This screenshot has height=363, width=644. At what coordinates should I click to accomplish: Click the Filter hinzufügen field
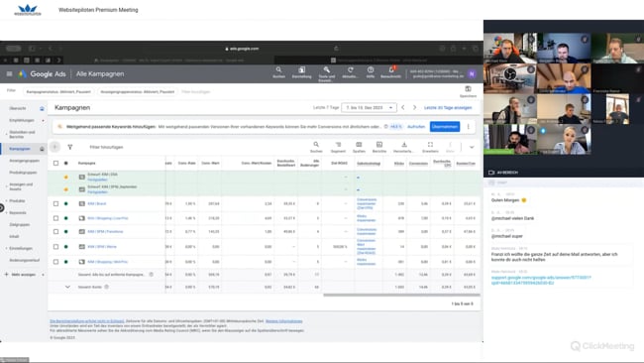106,147
